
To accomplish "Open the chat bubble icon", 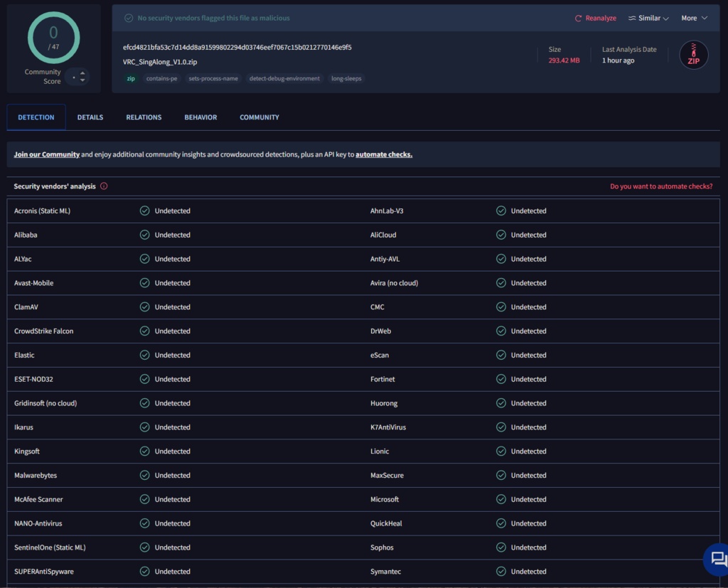I will (718, 559).
